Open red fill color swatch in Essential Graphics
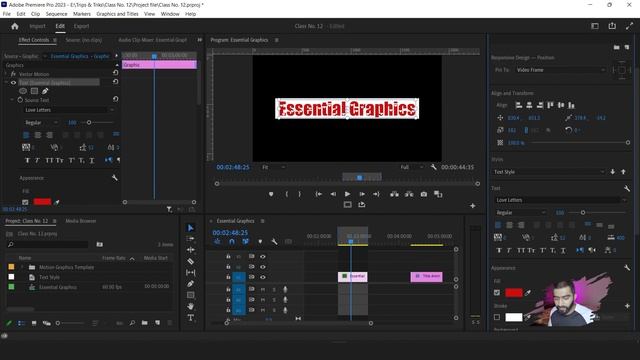The width and height of the screenshot is (640, 360). pos(513,292)
